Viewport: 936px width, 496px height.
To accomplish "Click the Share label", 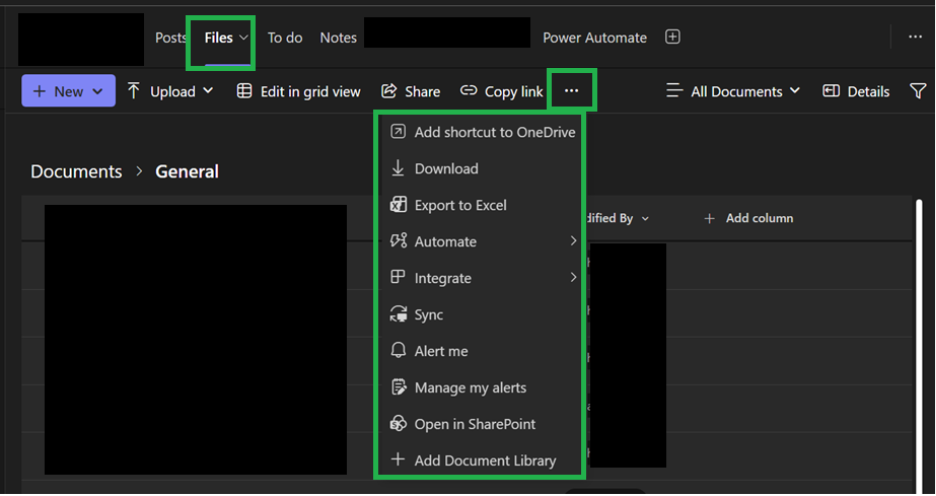I will (x=423, y=91).
